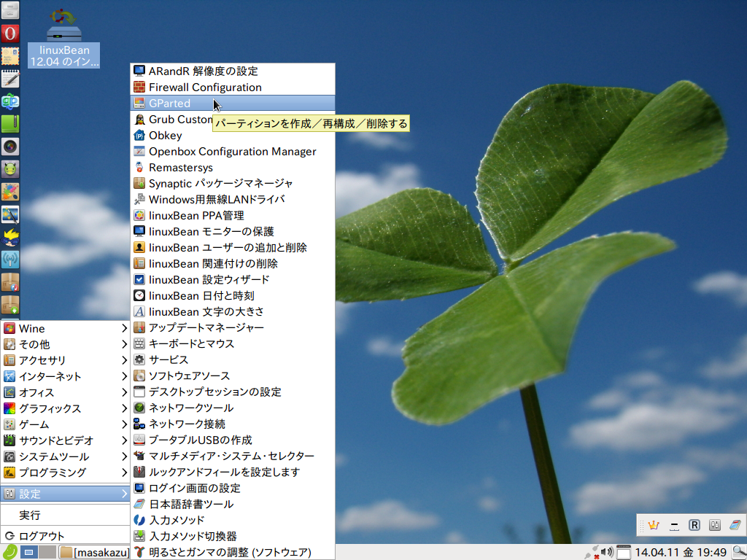This screenshot has height=560, width=747.
Task: Open デスクトップセッションの設定
Action: (x=233, y=392)
